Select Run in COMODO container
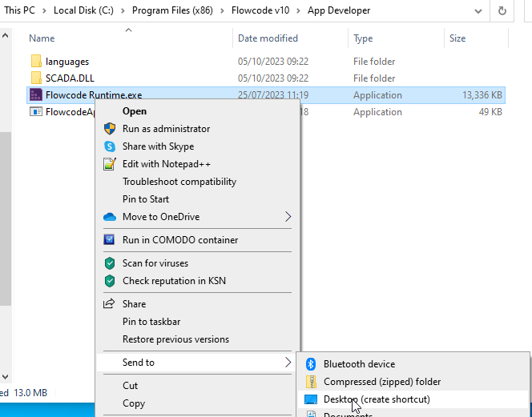532x417 pixels. click(x=198, y=240)
